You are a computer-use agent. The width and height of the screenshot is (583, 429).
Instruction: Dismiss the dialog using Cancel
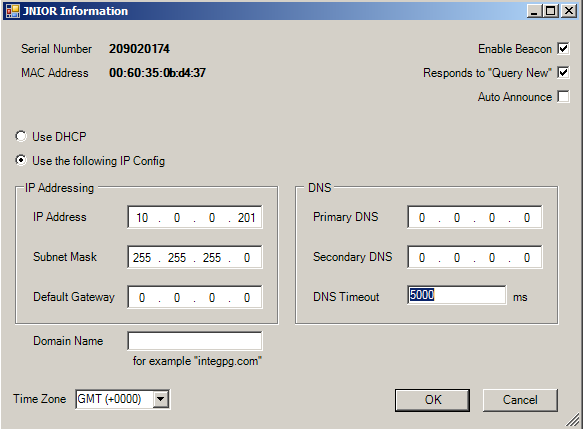520,400
